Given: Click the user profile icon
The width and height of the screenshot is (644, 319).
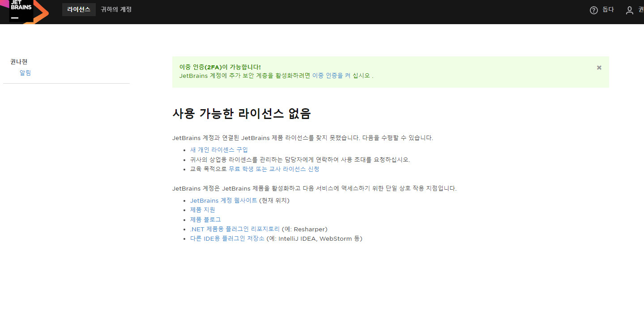Looking at the screenshot, I should click(x=630, y=10).
